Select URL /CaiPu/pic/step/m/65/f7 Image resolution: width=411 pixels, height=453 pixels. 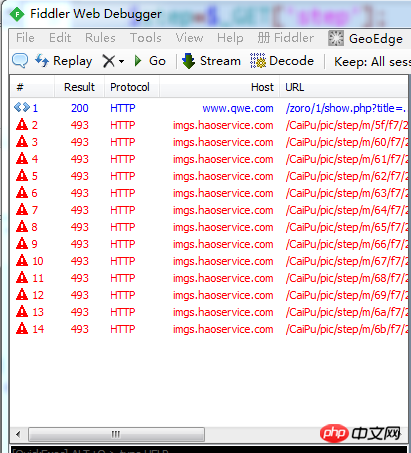[347, 227]
